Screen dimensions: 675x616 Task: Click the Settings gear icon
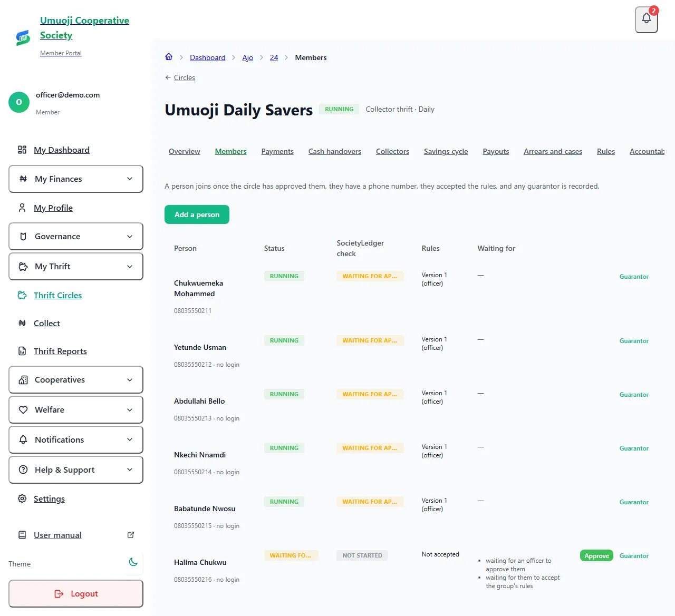tap(22, 498)
